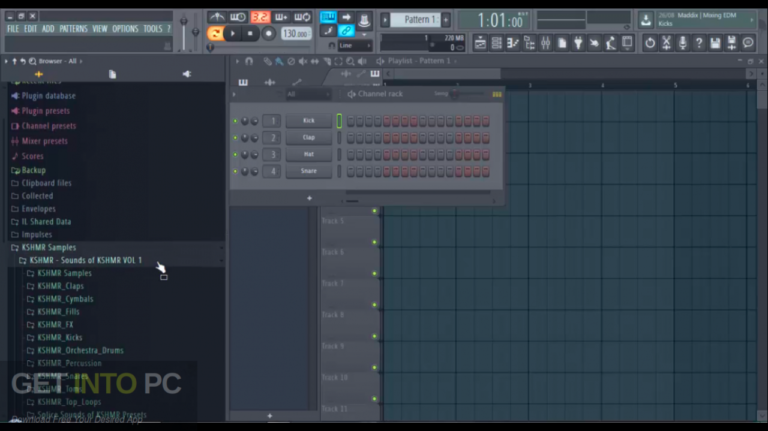Toggle the link-to-controller blue chain button
The height and width of the screenshot is (431, 768).
tap(346, 31)
